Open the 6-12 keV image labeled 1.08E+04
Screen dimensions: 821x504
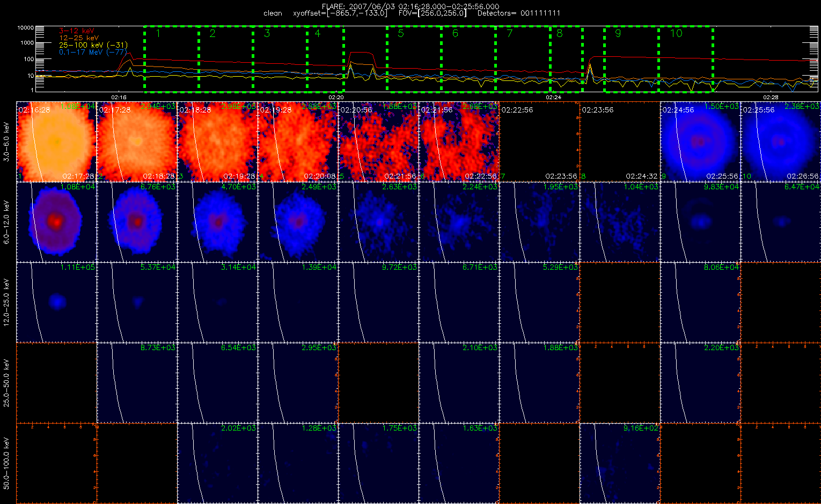[x=56, y=221]
